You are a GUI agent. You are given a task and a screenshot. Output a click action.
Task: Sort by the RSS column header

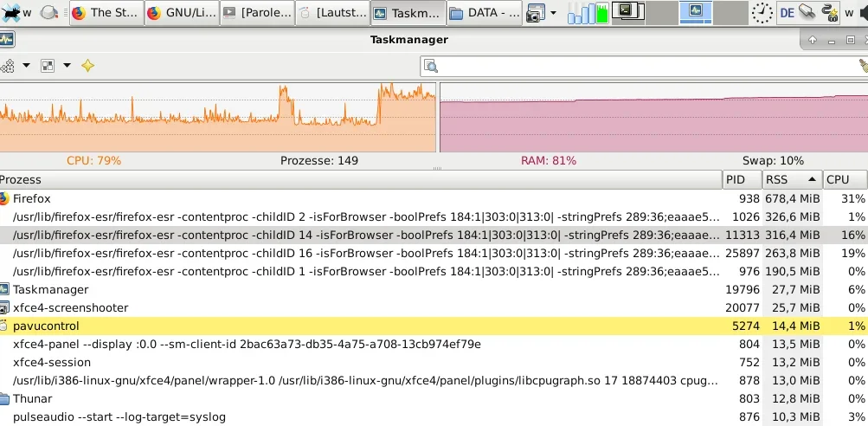point(792,179)
